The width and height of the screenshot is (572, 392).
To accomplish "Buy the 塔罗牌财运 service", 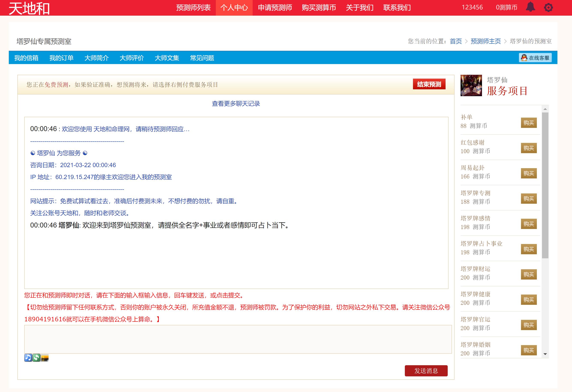I will 529,274.
